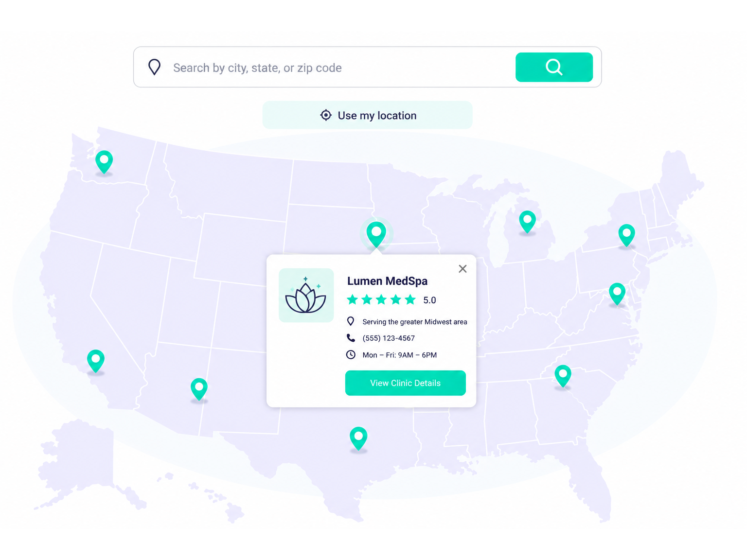Image resolution: width=747 pixels, height=560 pixels.
Task: Select the map pin in Arizona
Action: point(199,389)
